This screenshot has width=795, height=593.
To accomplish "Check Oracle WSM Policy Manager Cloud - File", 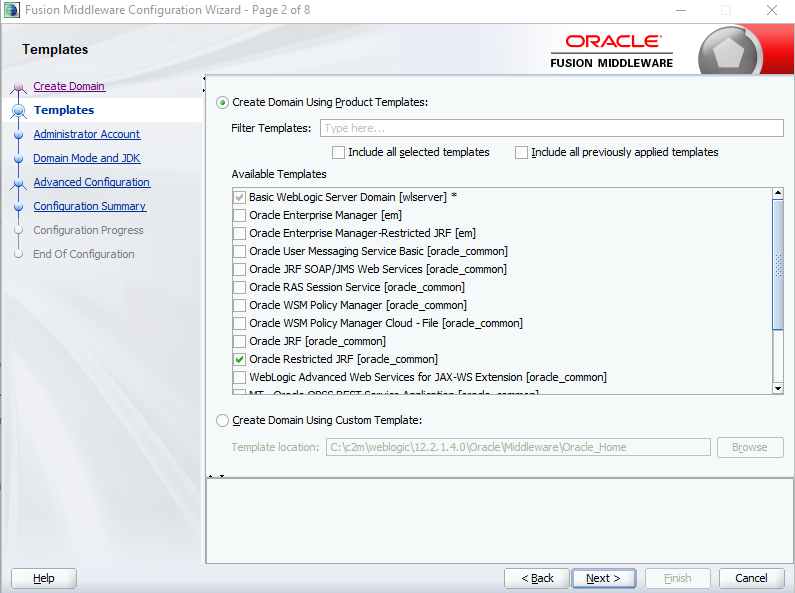I will tap(239, 323).
